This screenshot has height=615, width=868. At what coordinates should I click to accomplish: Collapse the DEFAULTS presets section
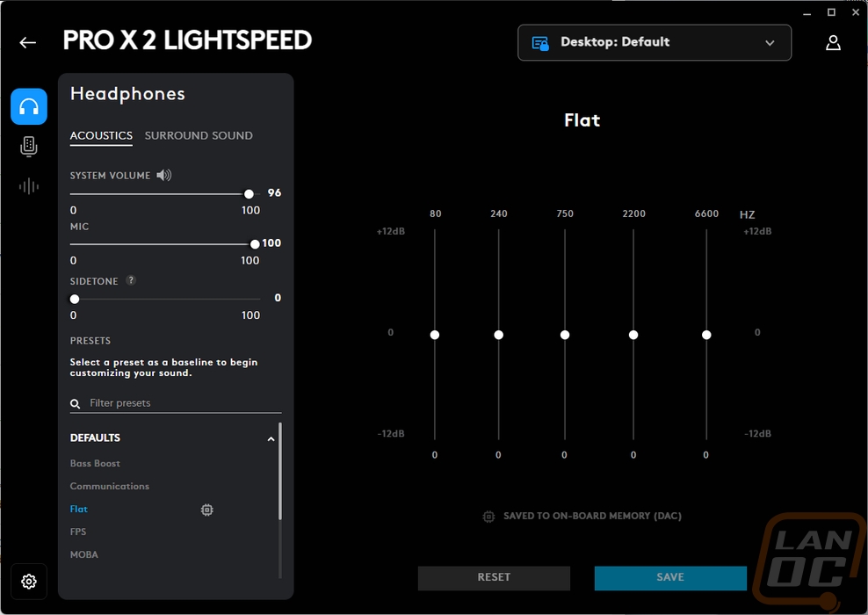coord(271,439)
